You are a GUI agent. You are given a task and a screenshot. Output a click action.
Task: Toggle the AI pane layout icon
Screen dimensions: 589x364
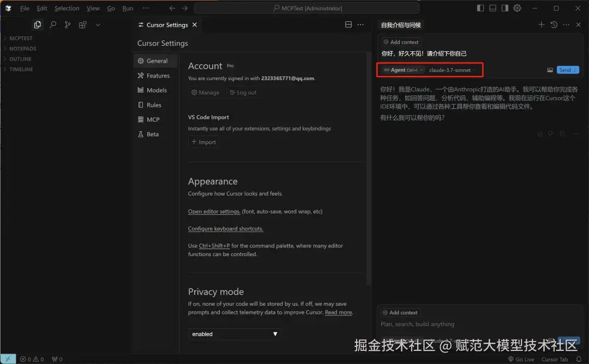(505, 8)
